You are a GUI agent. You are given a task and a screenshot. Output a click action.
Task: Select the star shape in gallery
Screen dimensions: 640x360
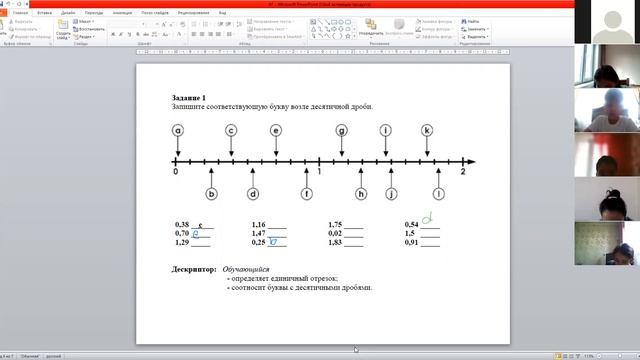(x=348, y=36)
